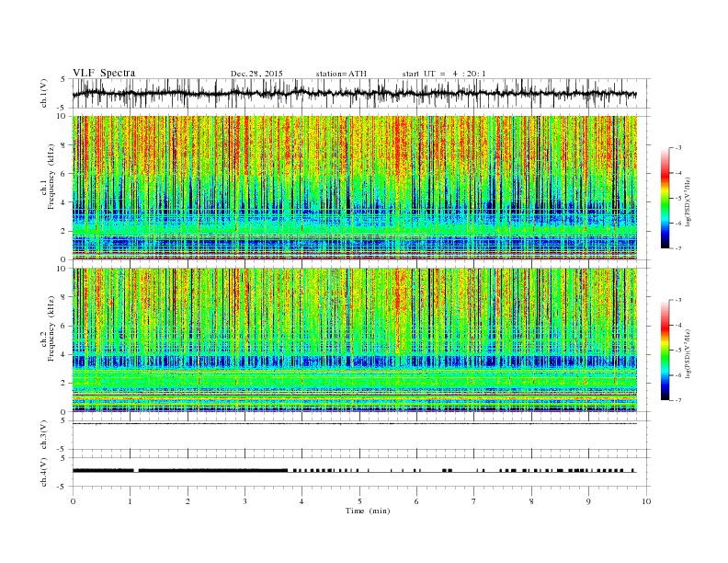Click inside the ch.2 spectrogram panel
This screenshot has height=563, width=728.
(x=354, y=340)
